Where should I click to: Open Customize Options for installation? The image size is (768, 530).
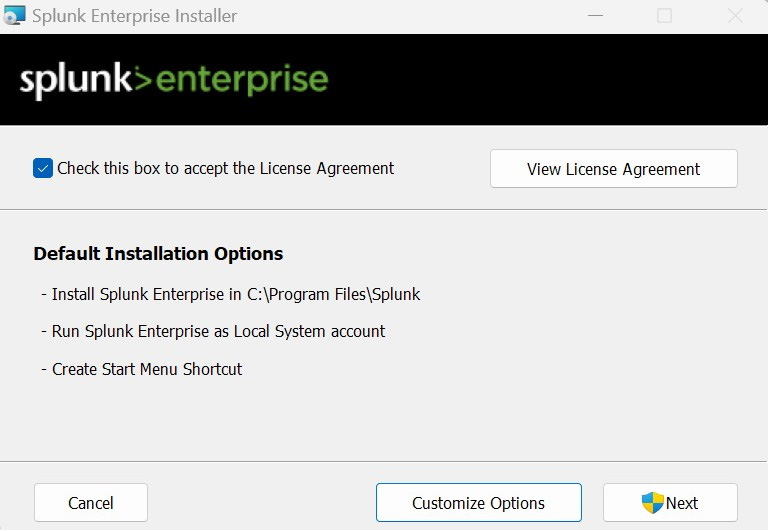click(x=479, y=503)
